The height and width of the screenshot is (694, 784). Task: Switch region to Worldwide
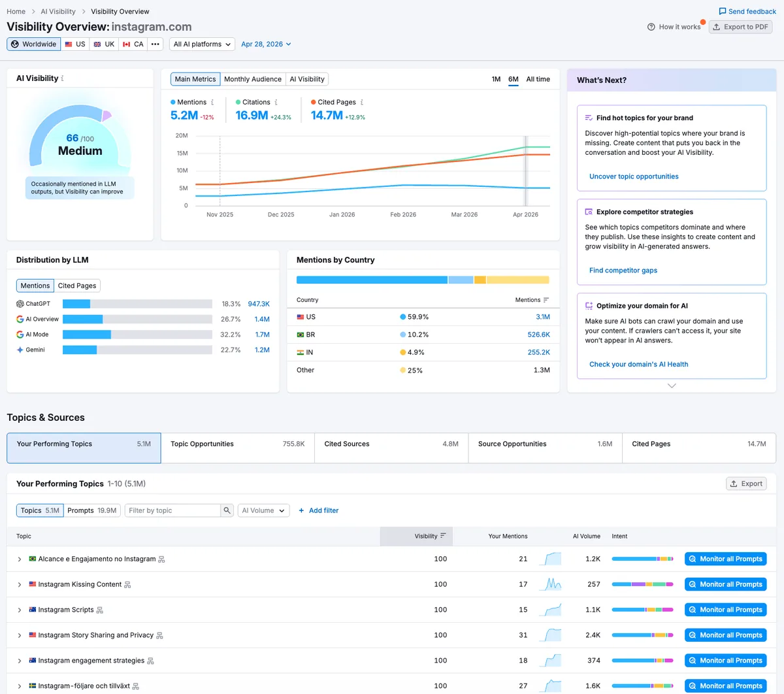(34, 44)
